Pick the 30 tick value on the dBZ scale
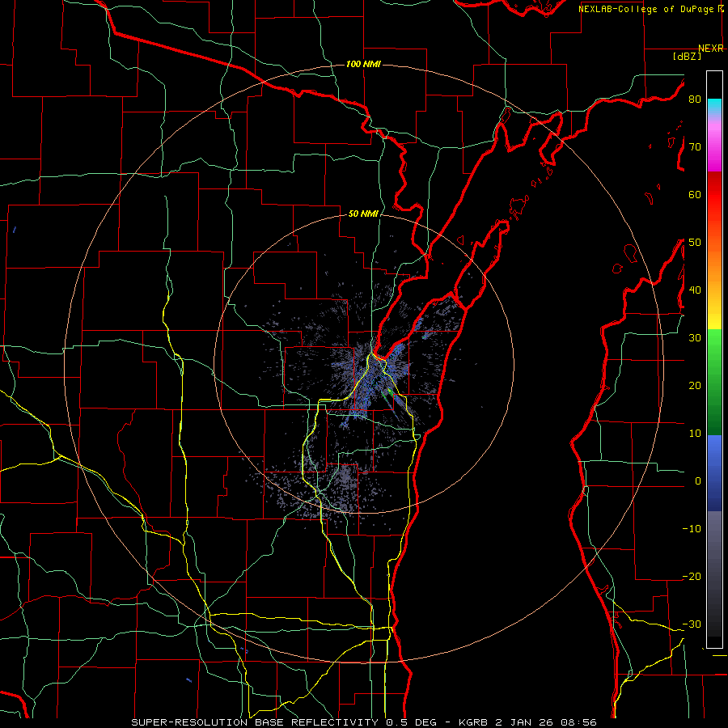The height and width of the screenshot is (728, 728). coord(695,338)
